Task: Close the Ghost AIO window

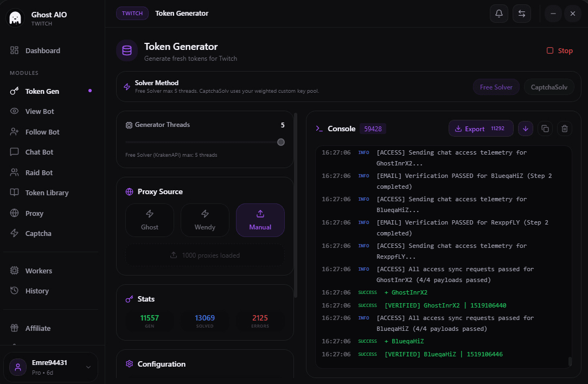Action: (573, 14)
